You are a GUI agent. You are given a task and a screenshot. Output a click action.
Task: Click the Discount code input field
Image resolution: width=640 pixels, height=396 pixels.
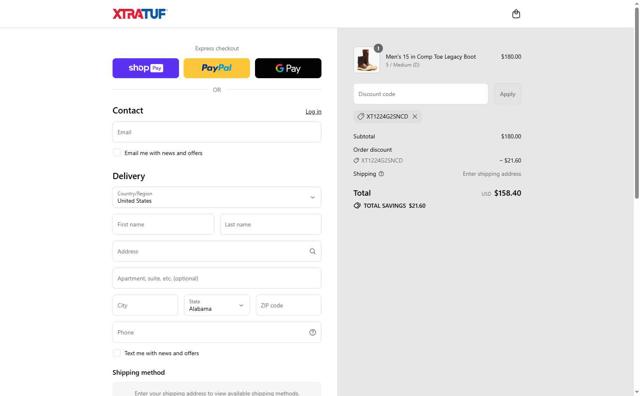[420, 94]
